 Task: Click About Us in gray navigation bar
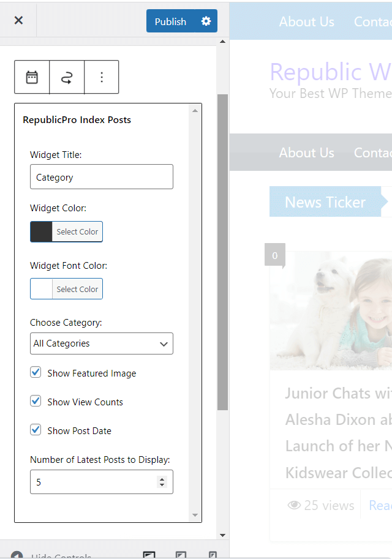307,152
